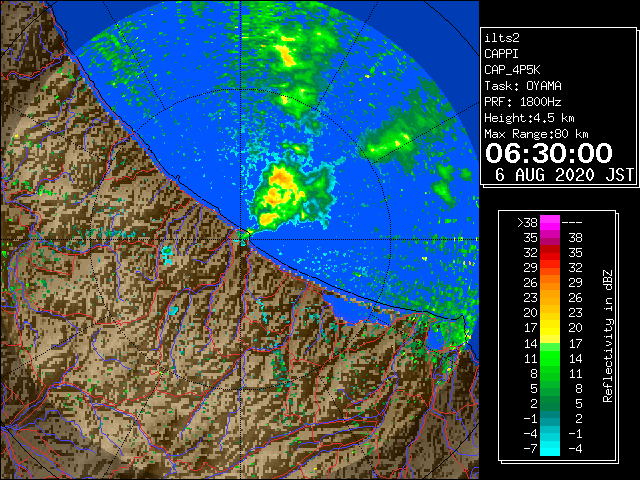Select the 'Height:4.5 km' value
Viewport: 640px width, 480px height.
(529, 118)
